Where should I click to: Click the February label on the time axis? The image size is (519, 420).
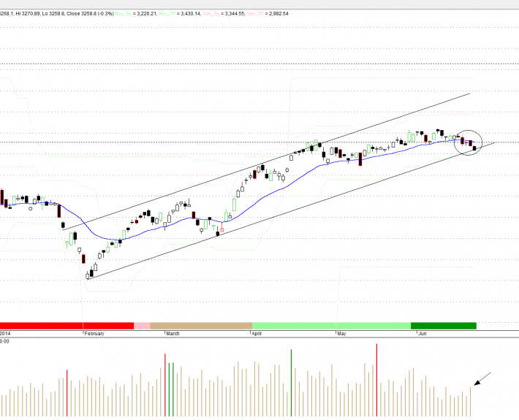(94, 334)
